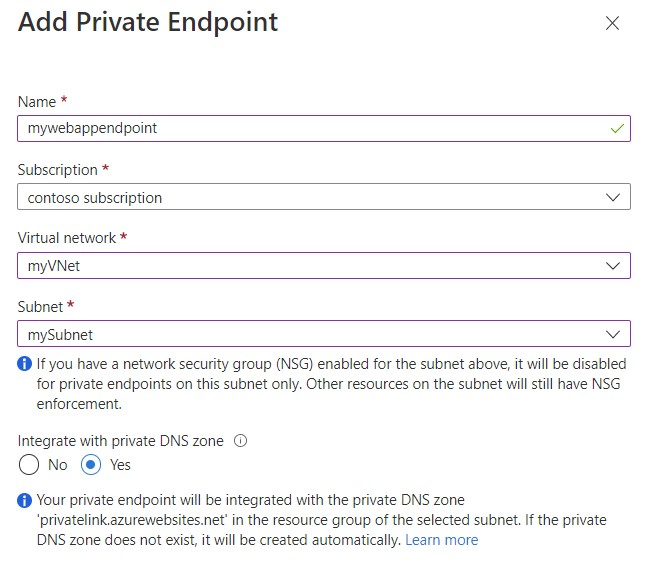Click the info icon beside NSG notice
Image resolution: width=647 pixels, height=563 pixels.
(x=24, y=364)
